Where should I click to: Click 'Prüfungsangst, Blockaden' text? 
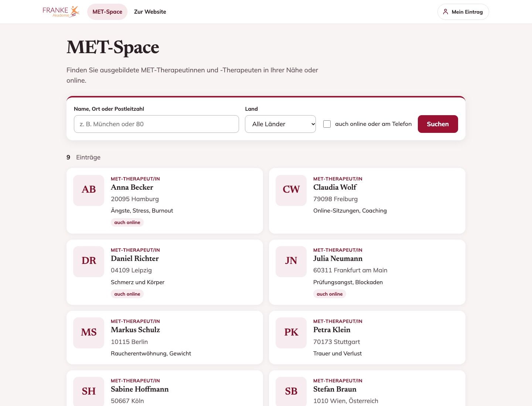click(x=348, y=282)
